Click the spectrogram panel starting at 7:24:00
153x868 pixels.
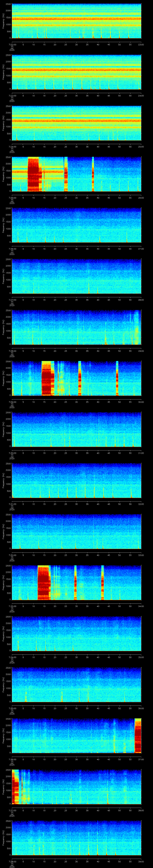tap(76, 123)
